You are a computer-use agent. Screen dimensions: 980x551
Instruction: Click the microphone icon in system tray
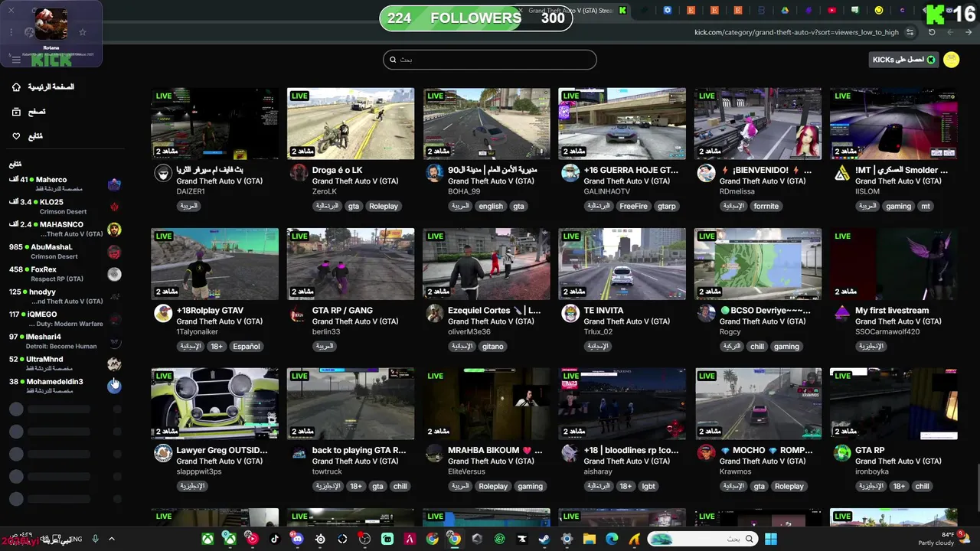tap(95, 539)
